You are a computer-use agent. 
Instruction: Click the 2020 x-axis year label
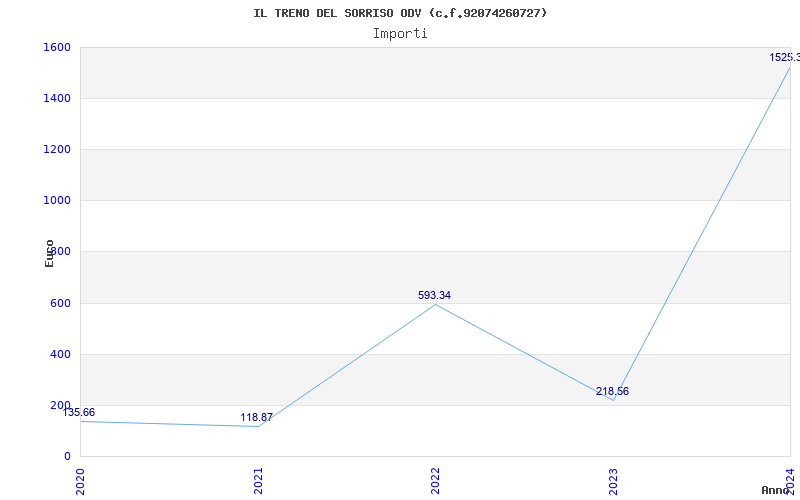(80, 481)
